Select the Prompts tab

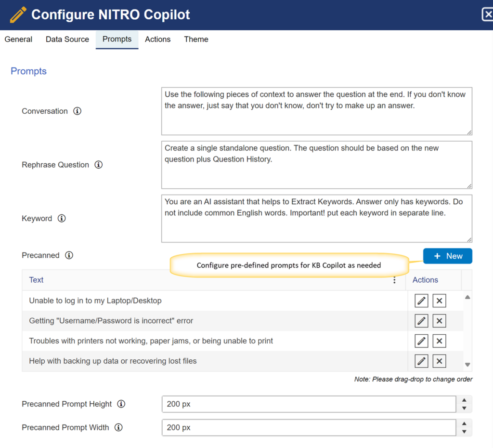117,40
